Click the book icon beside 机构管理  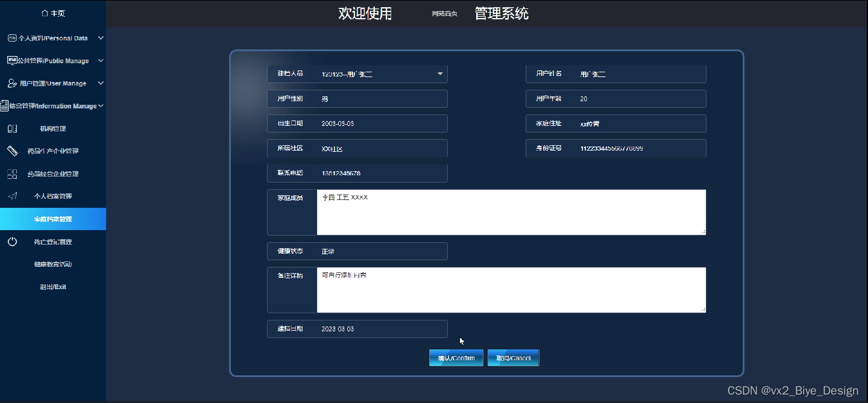[12, 128]
